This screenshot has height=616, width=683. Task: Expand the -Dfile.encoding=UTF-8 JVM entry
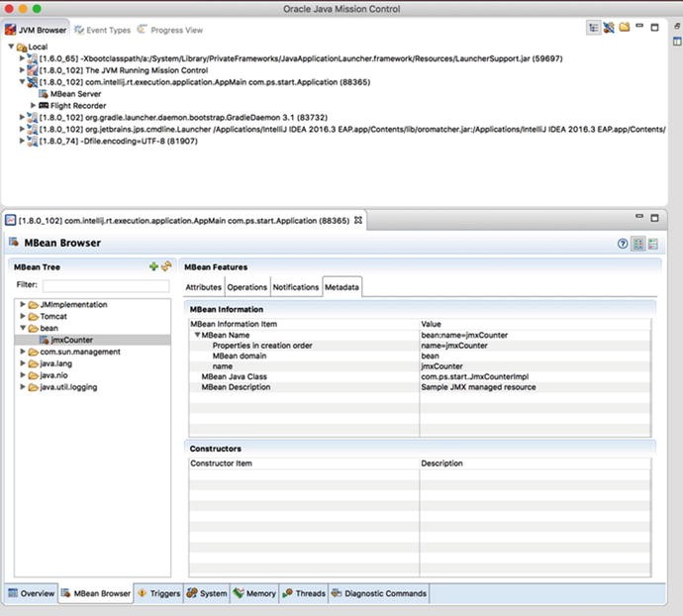(x=22, y=141)
